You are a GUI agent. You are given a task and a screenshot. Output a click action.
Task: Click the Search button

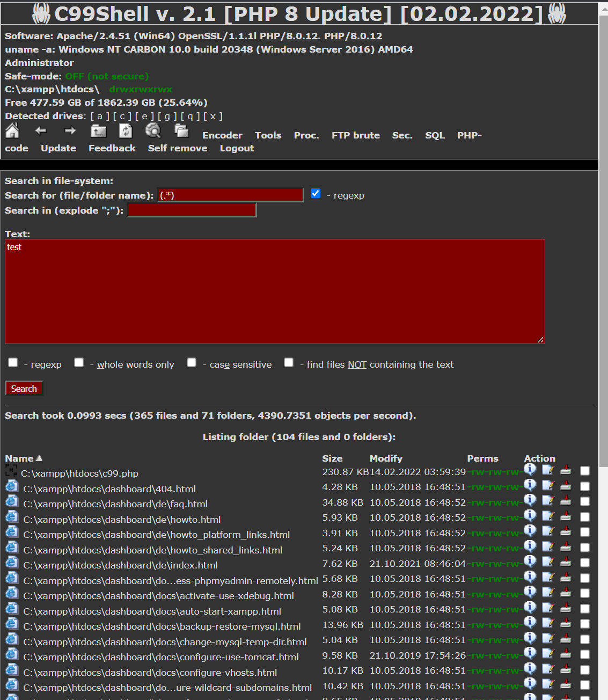(24, 388)
